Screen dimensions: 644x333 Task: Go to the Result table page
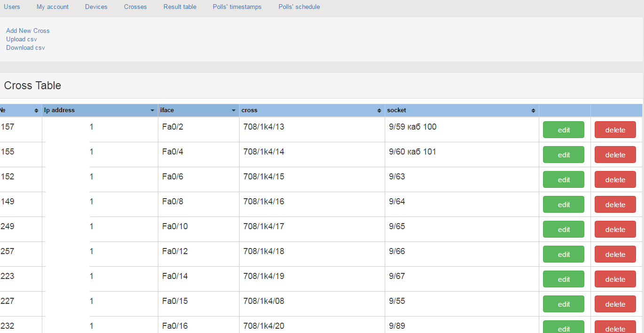[180, 7]
